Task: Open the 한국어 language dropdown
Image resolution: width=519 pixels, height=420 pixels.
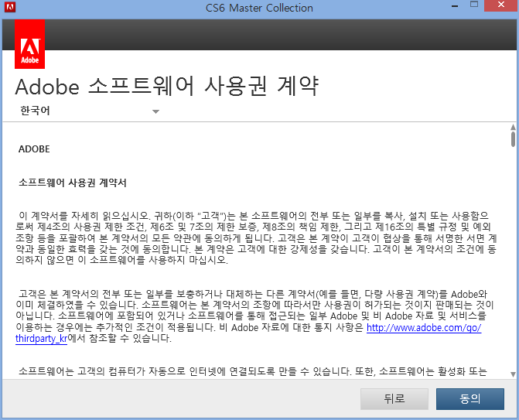Action: coord(90,111)
